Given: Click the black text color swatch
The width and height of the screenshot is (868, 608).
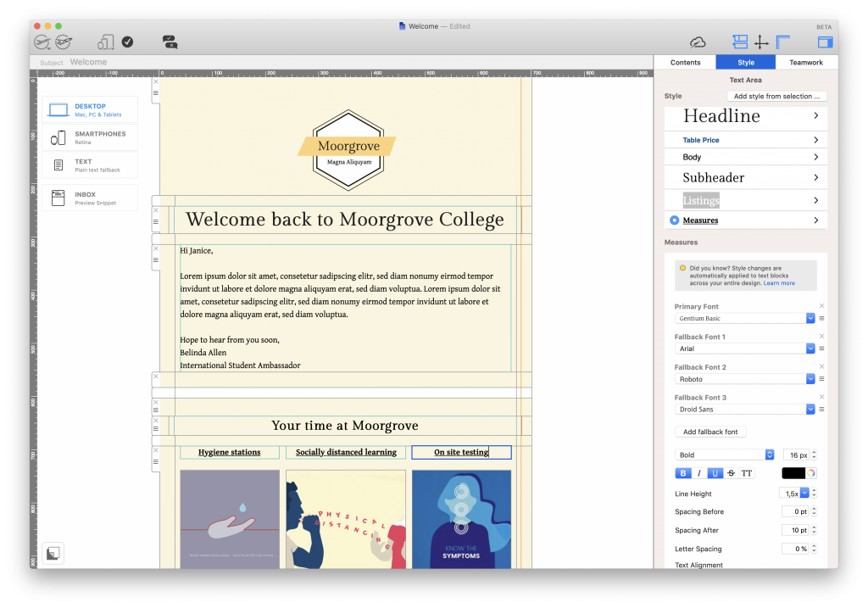Looking at the screenshot, I should 793,473.
